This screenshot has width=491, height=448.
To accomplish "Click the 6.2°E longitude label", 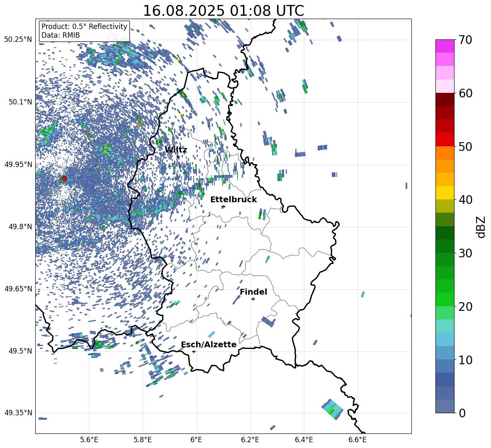I will (250, 440).
